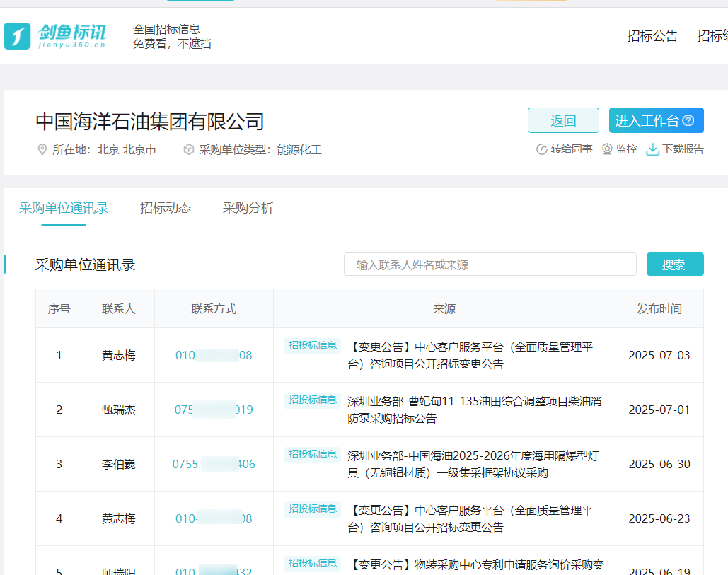This screenshot has height=575, width=728.
Task: Open the 海用隔爆型灯具 procurement link
Action: [x=472, y=464]
